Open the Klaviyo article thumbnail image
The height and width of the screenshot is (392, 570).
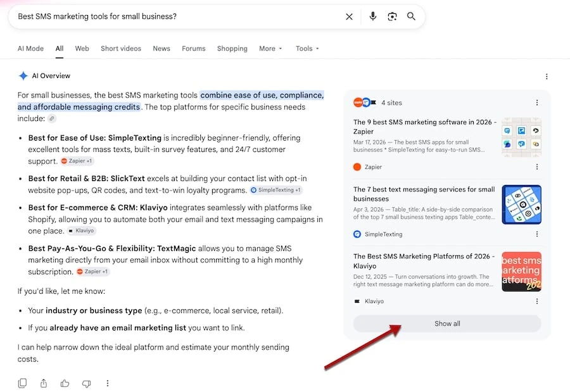521,272
